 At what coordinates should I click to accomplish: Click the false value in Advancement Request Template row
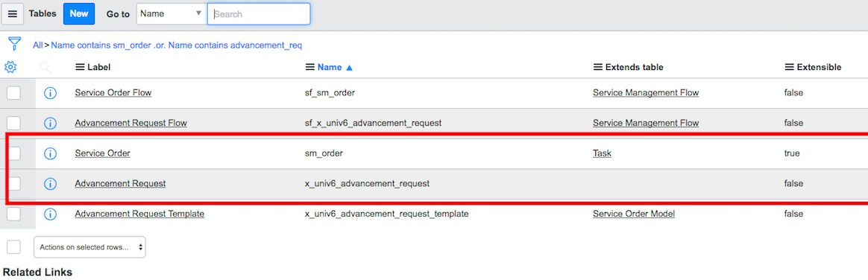click(x=794, y=214)
